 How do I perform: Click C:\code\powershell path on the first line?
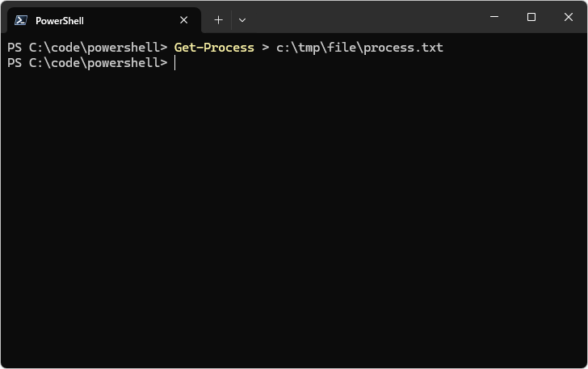point(94,48)
